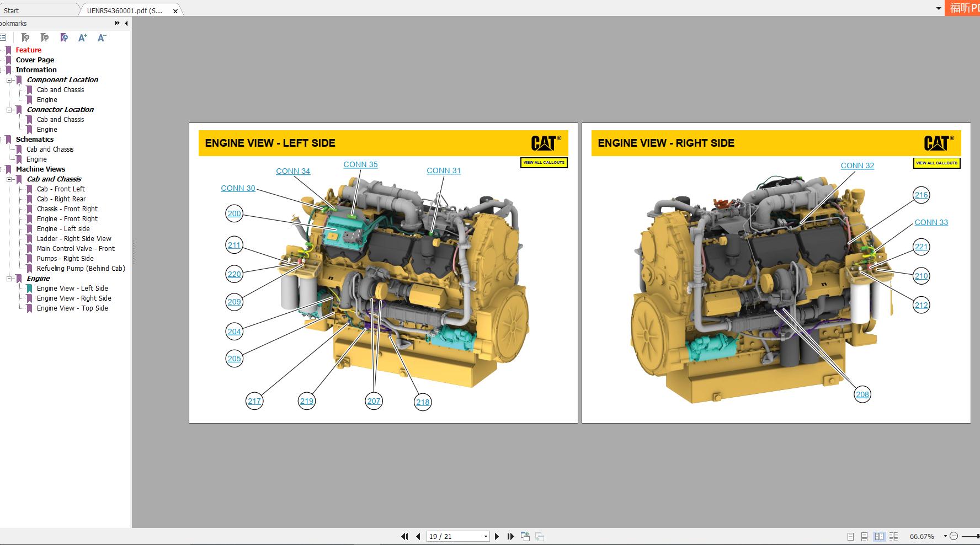Image resolution: width=980 pixels, height=545 pixels.
Task: Collapse the bookmarks pane with double arrows
Action: coord(117,23)
